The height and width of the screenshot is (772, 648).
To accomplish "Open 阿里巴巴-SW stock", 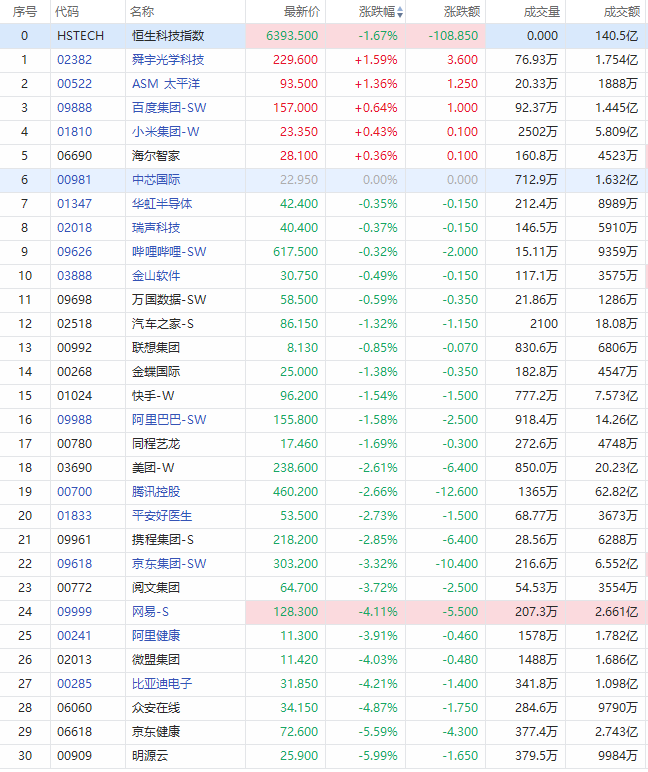I will click(x=169, y=419).
